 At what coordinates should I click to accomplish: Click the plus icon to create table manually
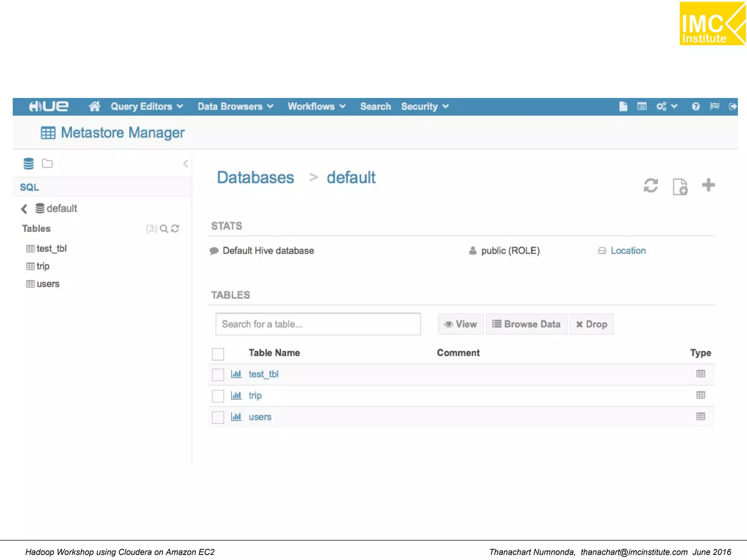coord(708,185)
